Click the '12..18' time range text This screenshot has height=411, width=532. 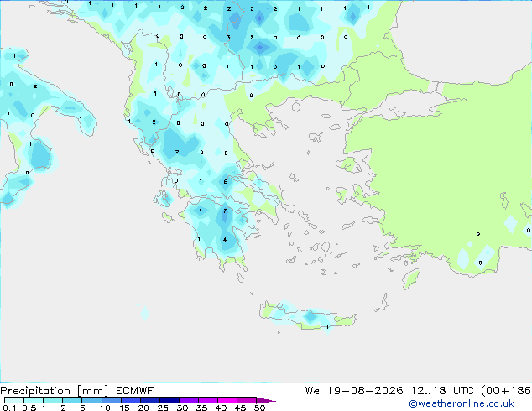tap(429, 391)
